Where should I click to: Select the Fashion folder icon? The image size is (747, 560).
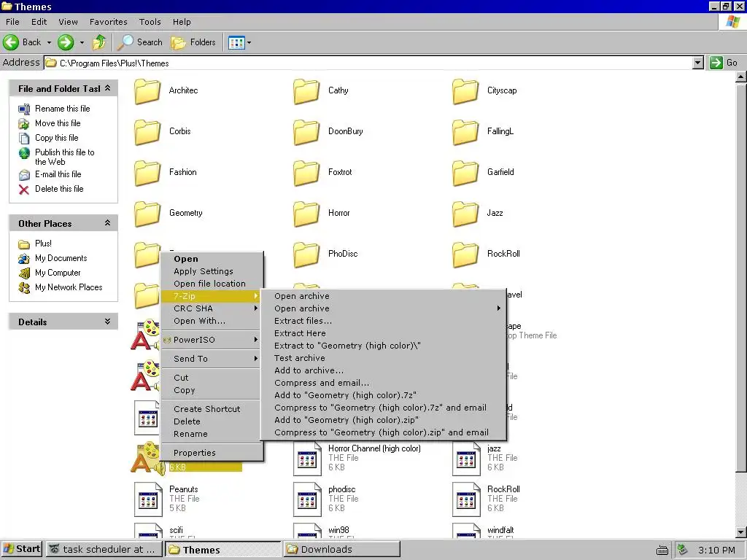click(147, 173)
